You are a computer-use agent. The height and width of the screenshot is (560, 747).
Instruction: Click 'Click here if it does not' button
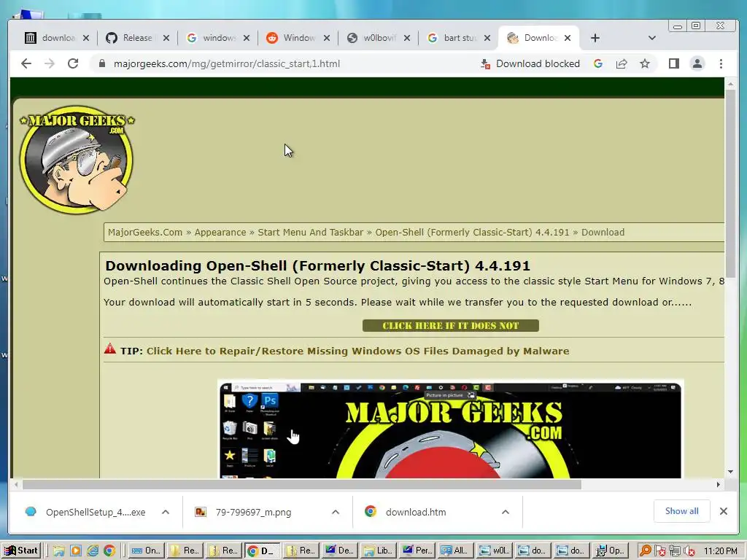pyautogui.click(x=451, y=326)
